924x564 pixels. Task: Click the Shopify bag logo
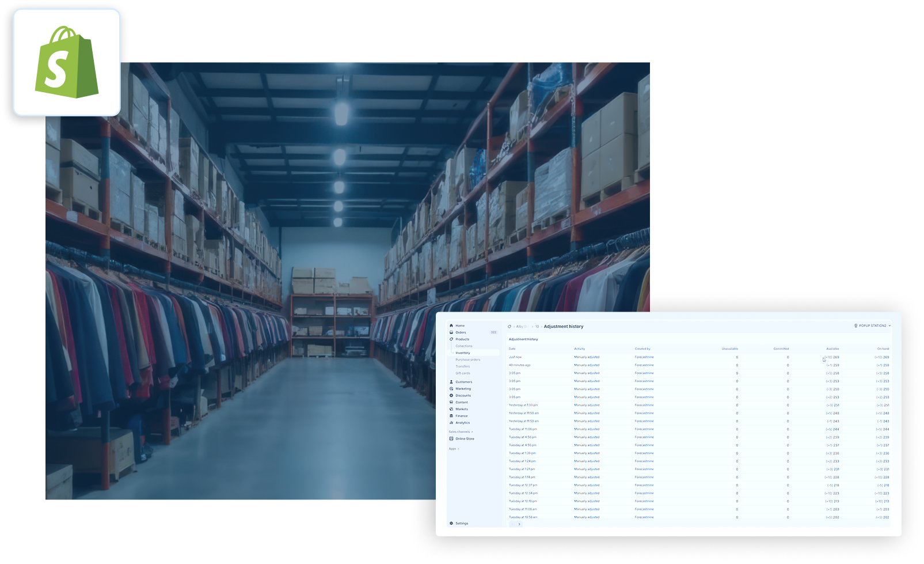tap(67, 62)
